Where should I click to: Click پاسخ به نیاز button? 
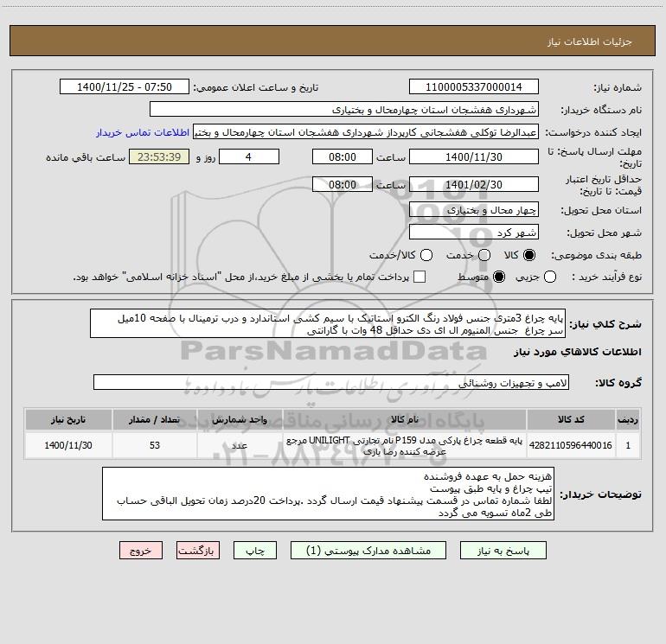pyautogui.click(x=503, y=550)
